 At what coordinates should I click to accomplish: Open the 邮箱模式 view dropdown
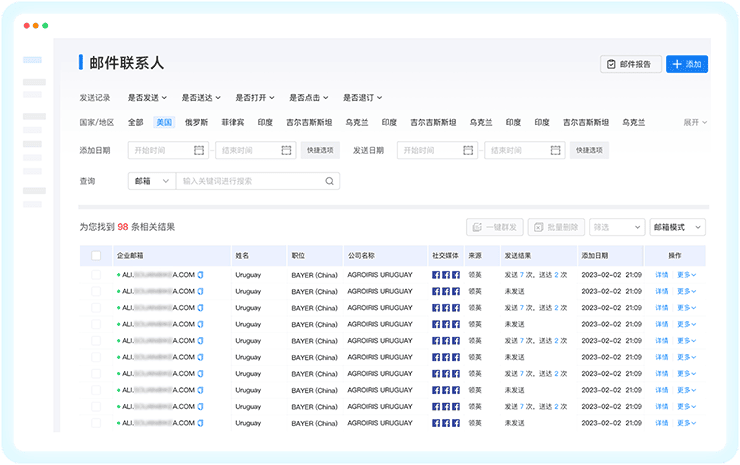coord(677,227)
